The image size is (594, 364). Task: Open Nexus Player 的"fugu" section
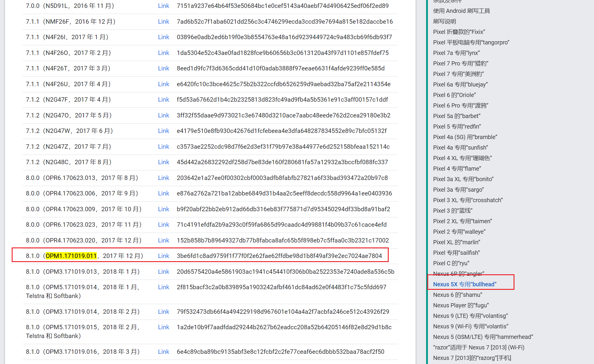coord(461,305)
